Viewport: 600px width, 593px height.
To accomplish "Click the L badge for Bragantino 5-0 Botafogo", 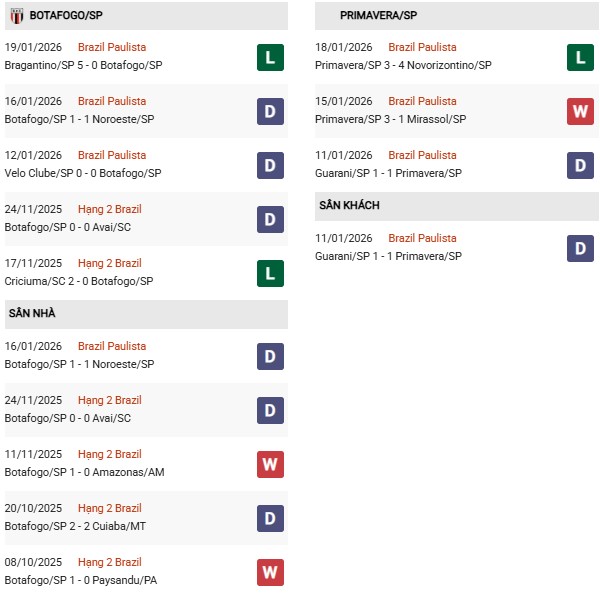I will pos(270,57).
